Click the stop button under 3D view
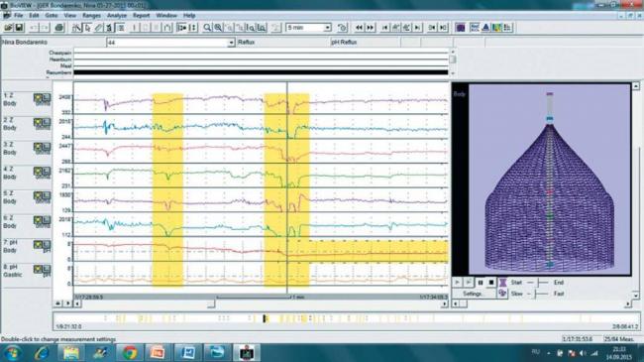The image size is (644, 362). (491, 283)
